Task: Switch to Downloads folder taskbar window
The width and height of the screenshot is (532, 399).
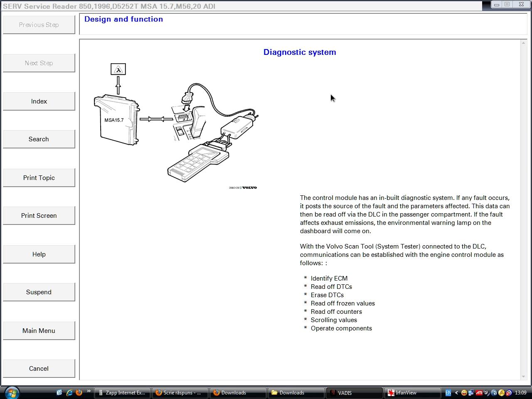Action: (296, 393)
